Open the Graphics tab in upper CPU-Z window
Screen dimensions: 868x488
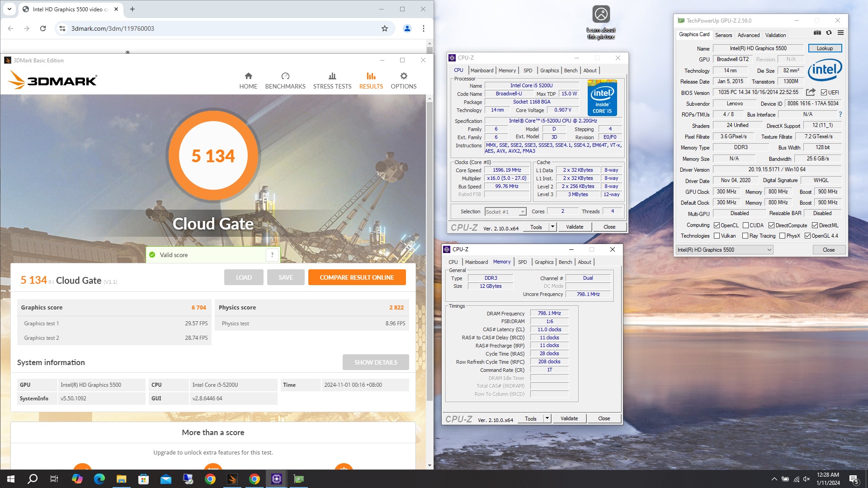tap(549, 70)
